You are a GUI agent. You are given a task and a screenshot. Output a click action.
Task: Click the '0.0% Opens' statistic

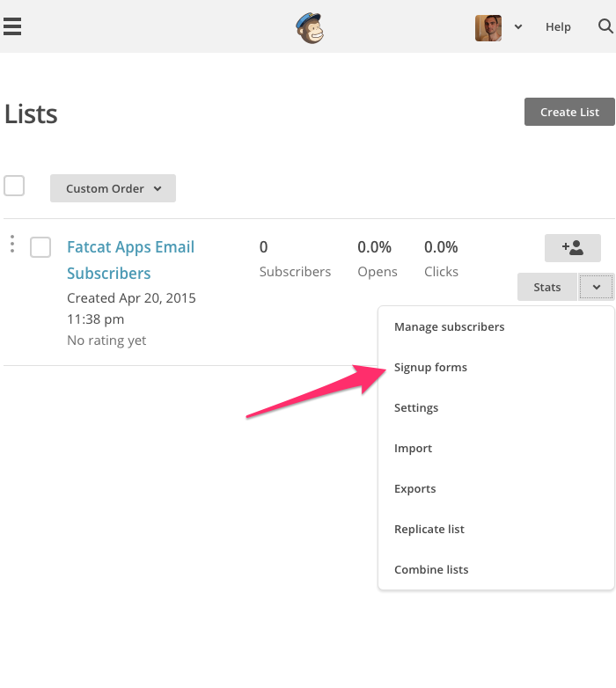[x=378, y=259]
